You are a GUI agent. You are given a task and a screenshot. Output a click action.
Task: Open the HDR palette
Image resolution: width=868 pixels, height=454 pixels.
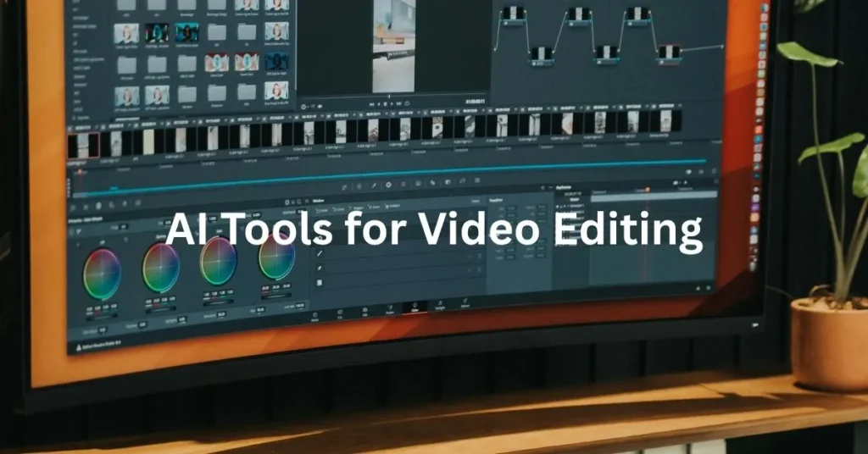point(112,205)
